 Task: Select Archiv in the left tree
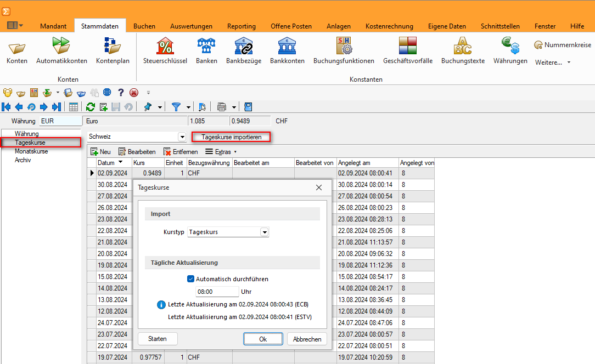coord(23,160)
